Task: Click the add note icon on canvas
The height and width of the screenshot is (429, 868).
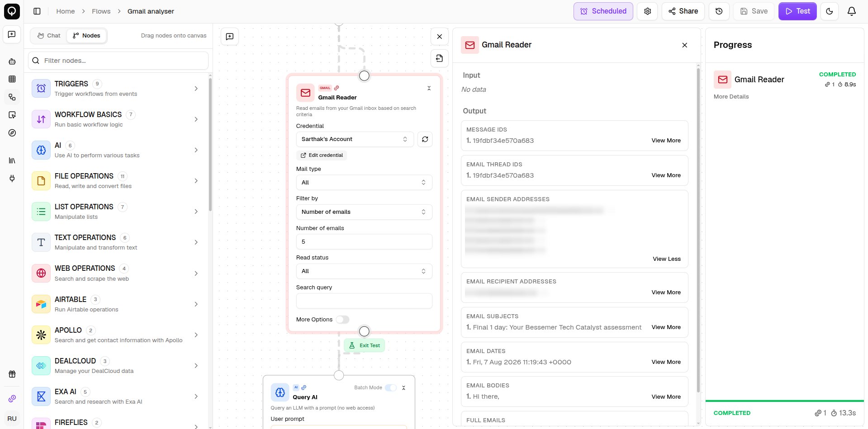Action: 230,37
